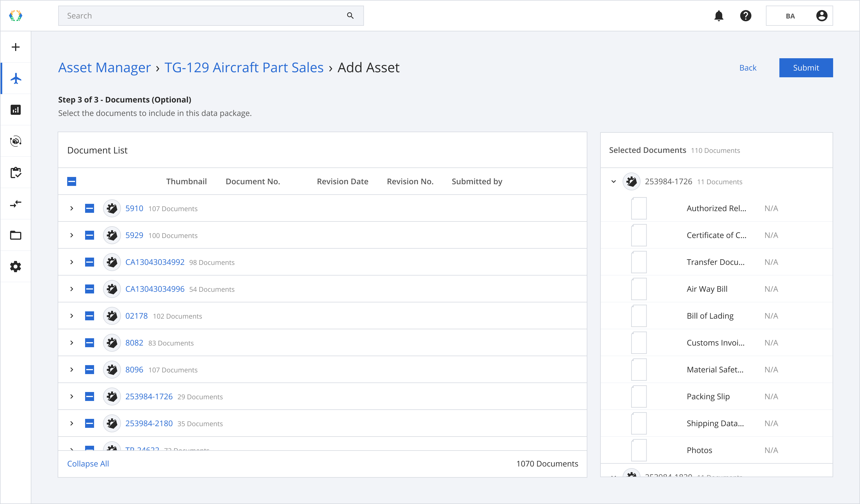
Task: Toggle the checkbox for asset 5910
Action: (x=89, y=208)
